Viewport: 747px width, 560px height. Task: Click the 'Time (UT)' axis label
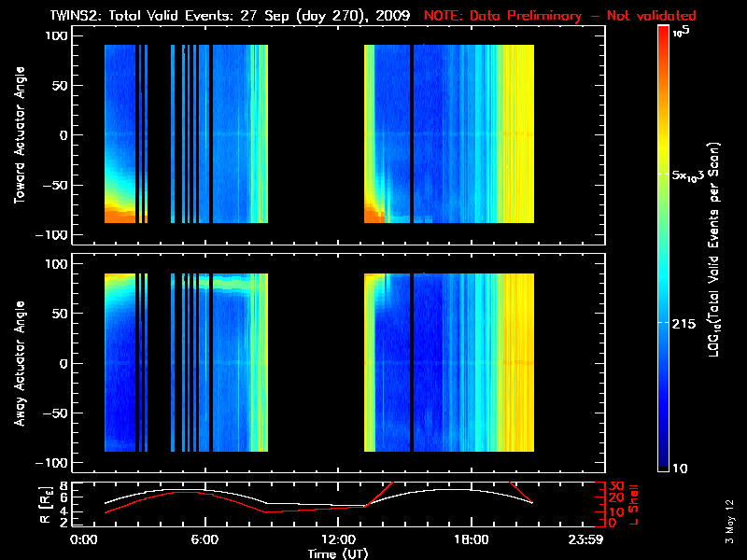(339, 553)
